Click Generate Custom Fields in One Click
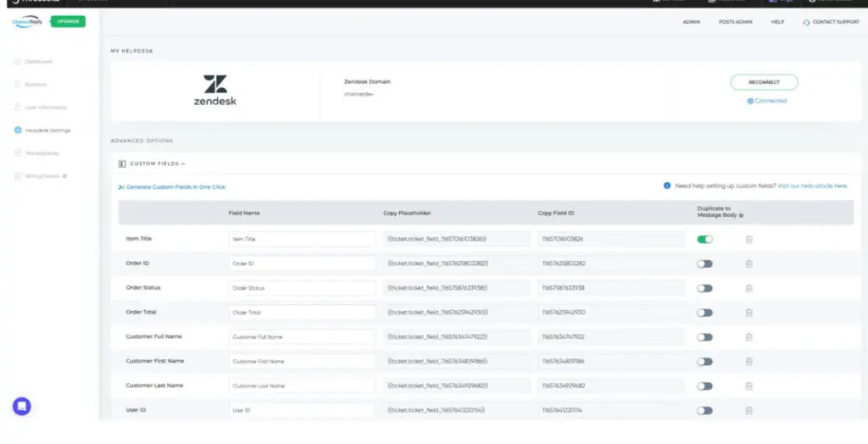This screenshot has height=444, width=868. 175,186
